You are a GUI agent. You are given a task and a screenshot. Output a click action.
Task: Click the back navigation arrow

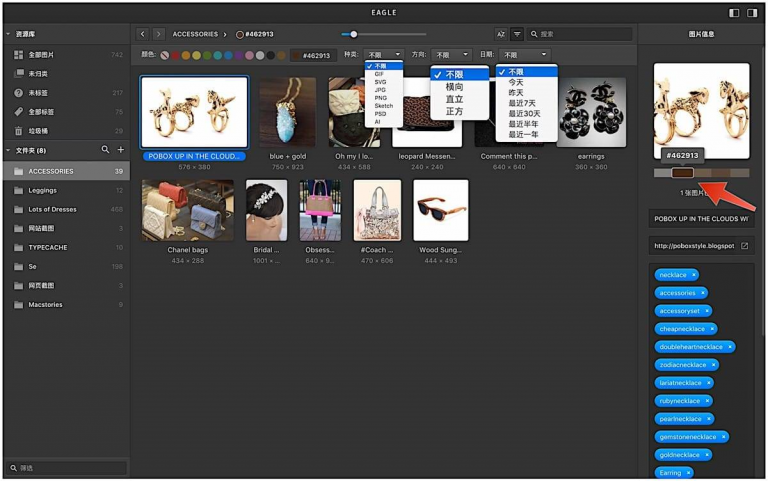pyautogui.click(x=143, y=34)
